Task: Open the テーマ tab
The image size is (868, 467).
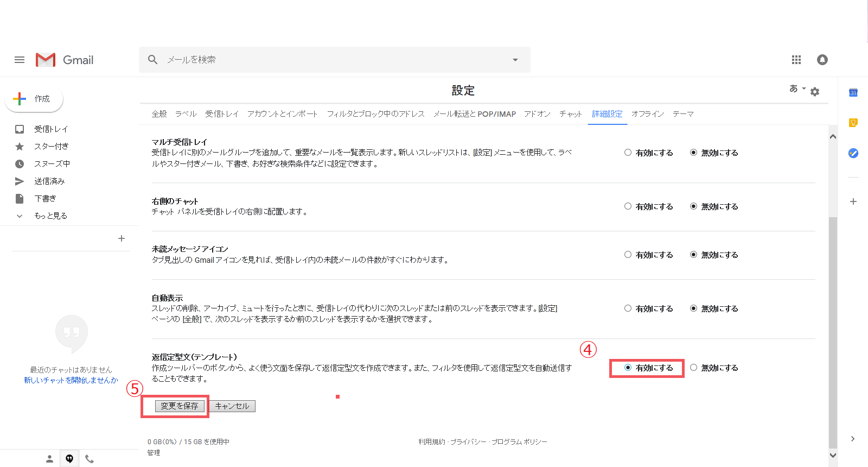Action: [684, 114]
